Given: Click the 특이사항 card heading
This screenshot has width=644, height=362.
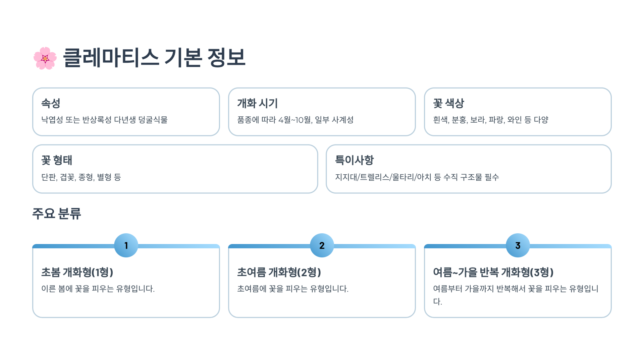Looking at the screenshot, I should click(x=354, y=160).
